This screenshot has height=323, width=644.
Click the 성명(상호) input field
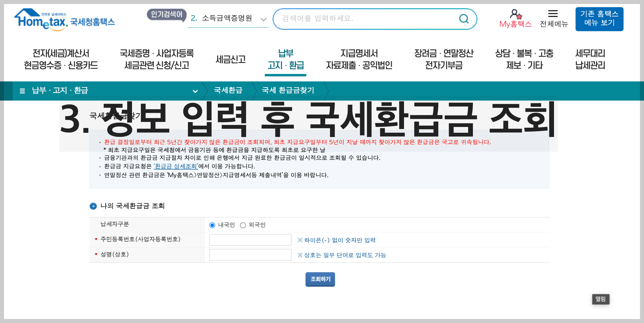[x=250, y=255]
